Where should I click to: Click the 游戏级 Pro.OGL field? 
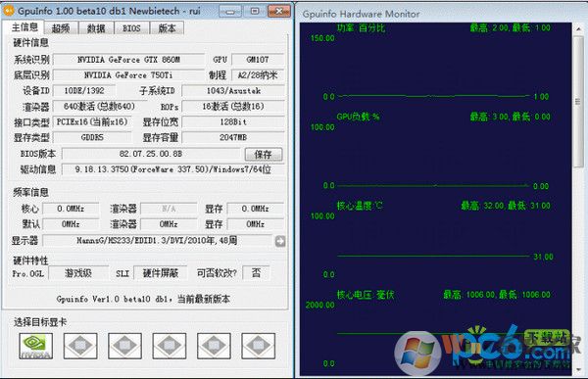coord(78,273)
